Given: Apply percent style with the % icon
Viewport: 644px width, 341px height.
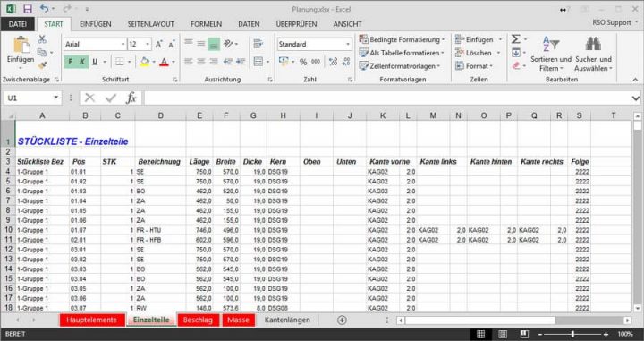Looking at the screenshot, I should point(303,62).
